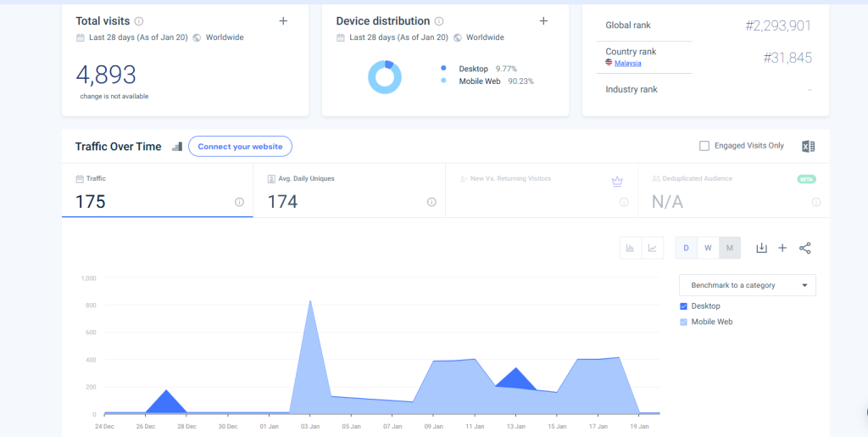868x437 pixels.
Task: Click the Connect your website button
Action: pyautogui.click(x=240, y=146)
